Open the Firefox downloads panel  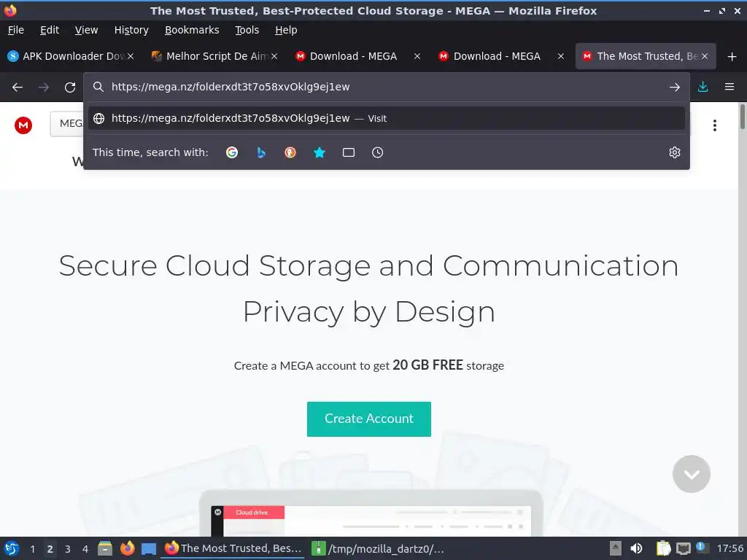click(703, 87)
